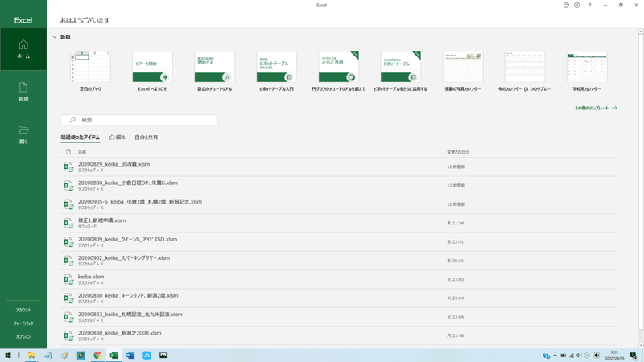
Task: Open the Feedback (フィードバック) page
Action: click(23, 323)
